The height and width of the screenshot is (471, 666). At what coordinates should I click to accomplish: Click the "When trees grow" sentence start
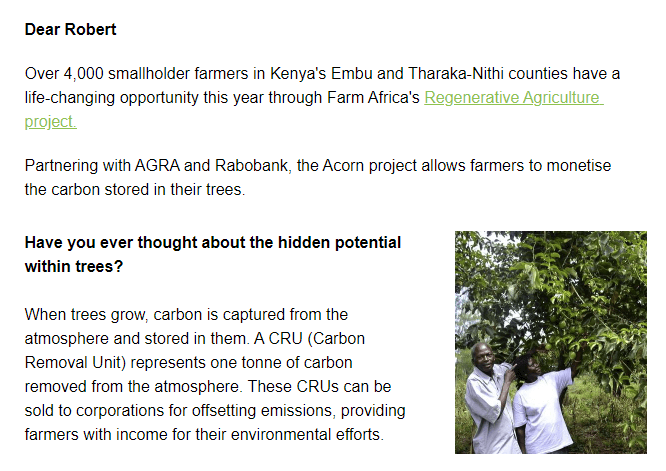click(x=84, y=314)
